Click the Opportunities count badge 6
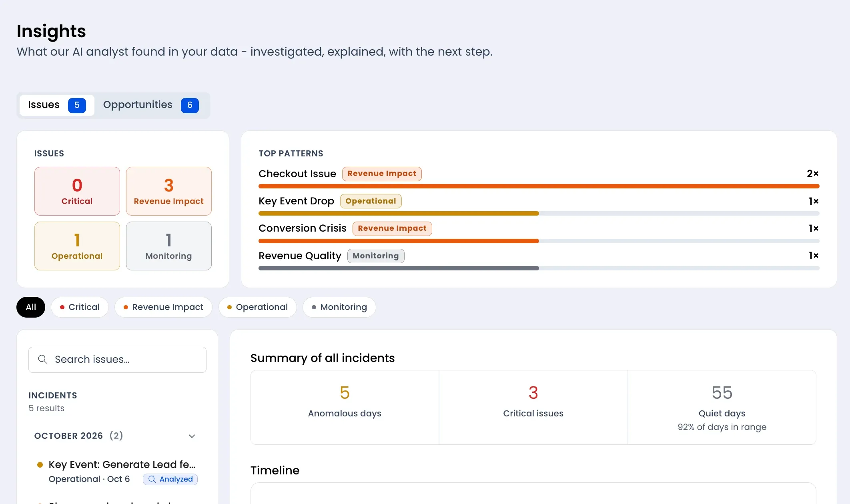The height and width of the screenshot is (504, 850). pyautogui.click(x=190, y=105)
